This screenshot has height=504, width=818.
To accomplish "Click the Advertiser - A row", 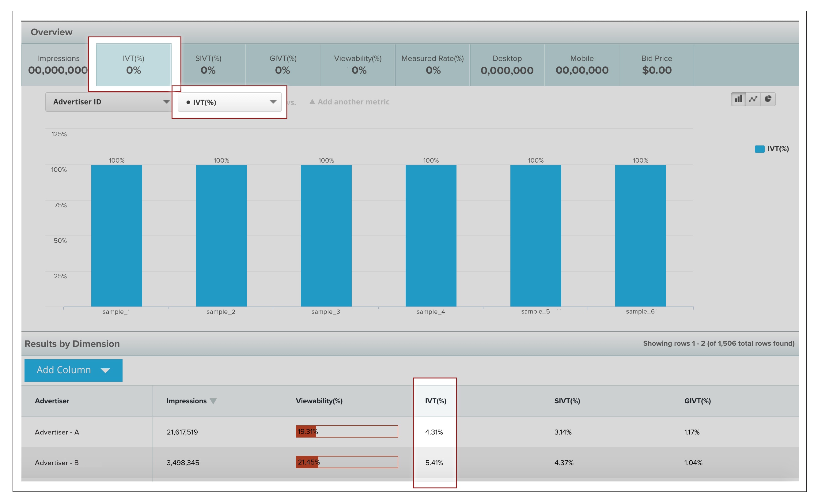I will [x=57, y=432].
